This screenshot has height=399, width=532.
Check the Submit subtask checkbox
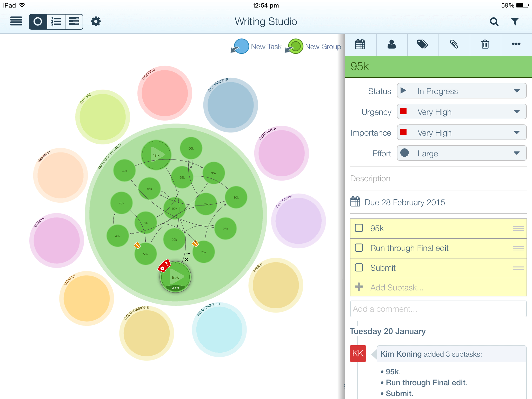point(359,268)
